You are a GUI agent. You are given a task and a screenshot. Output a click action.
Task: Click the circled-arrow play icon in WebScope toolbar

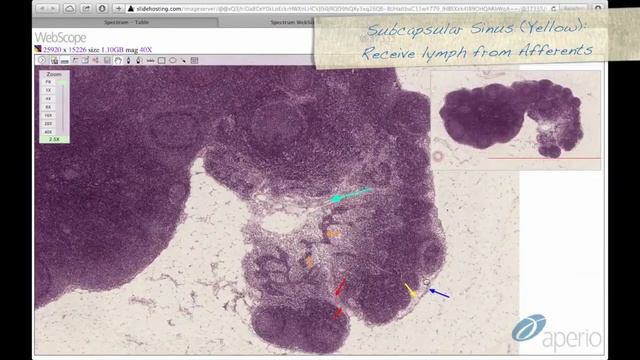pyautogui.click(x=42, y=60)
